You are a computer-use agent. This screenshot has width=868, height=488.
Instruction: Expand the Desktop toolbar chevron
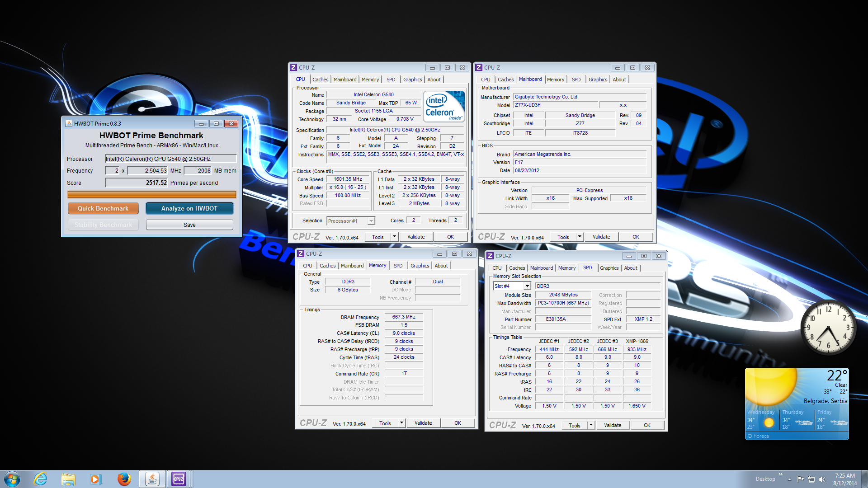[780, 474]
